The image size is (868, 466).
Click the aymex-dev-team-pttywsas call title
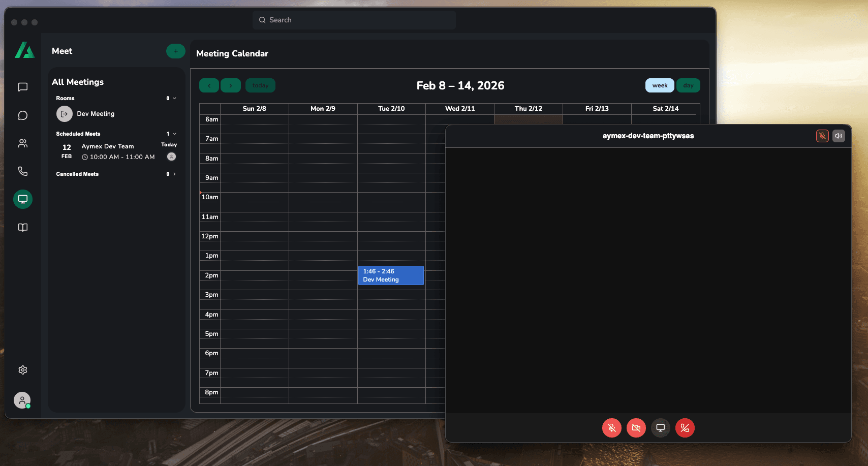click(x=648, y=136)
